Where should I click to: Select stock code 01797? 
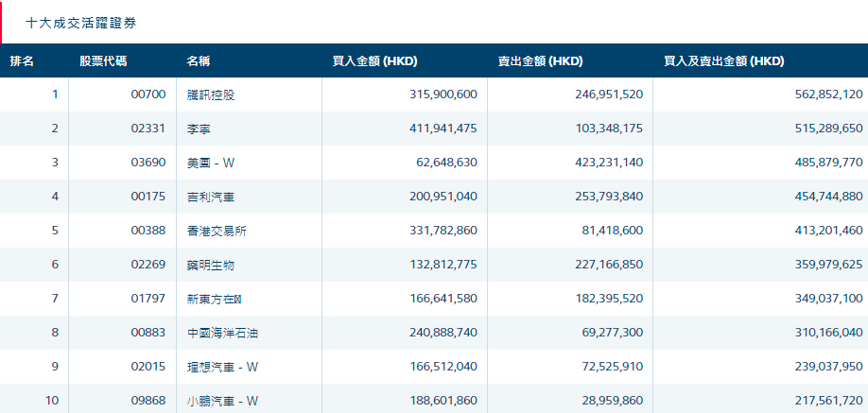pyautogui.click(x=148, y=299)
